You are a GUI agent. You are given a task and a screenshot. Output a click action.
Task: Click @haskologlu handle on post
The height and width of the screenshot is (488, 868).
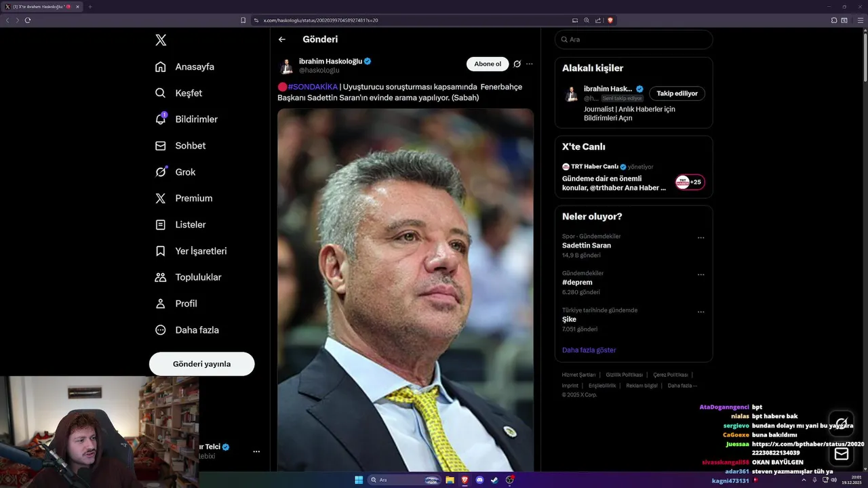click(x=319, y=70)
